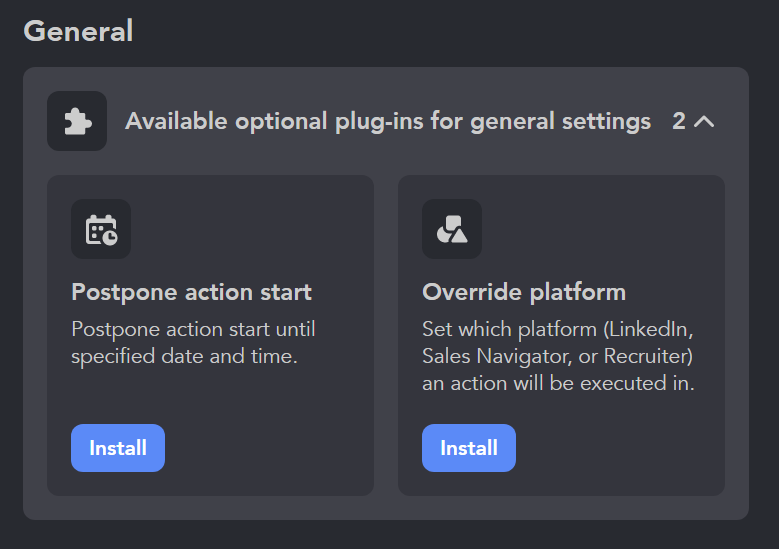Click the word Recruiter in the description

coord(646,356)
